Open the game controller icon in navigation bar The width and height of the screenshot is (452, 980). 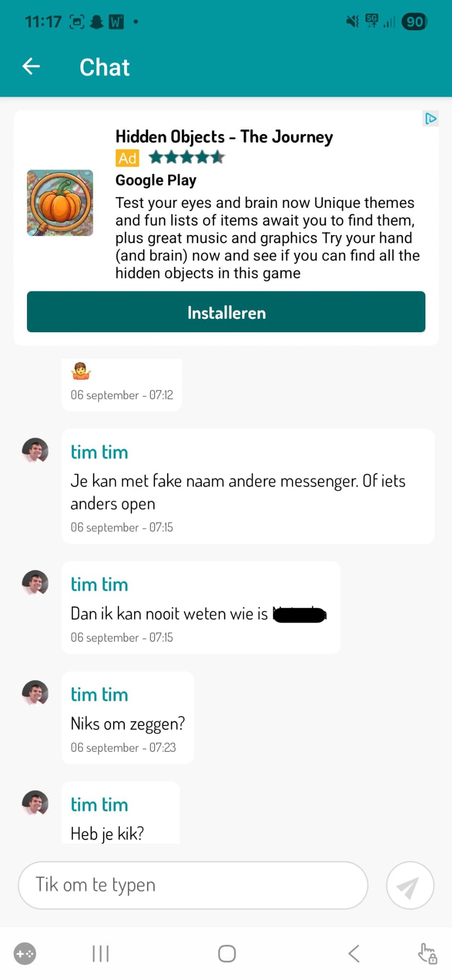tap(25, 954)
